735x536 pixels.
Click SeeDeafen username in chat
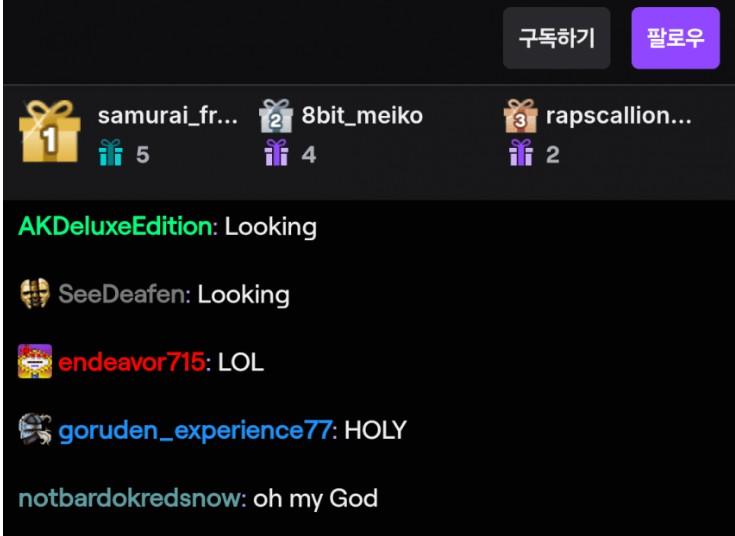122,294
